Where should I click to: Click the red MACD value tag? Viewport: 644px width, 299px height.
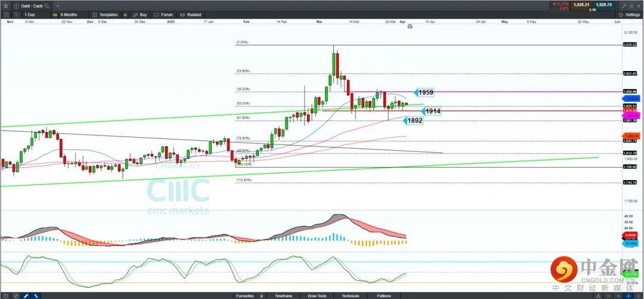pos(631,235)
